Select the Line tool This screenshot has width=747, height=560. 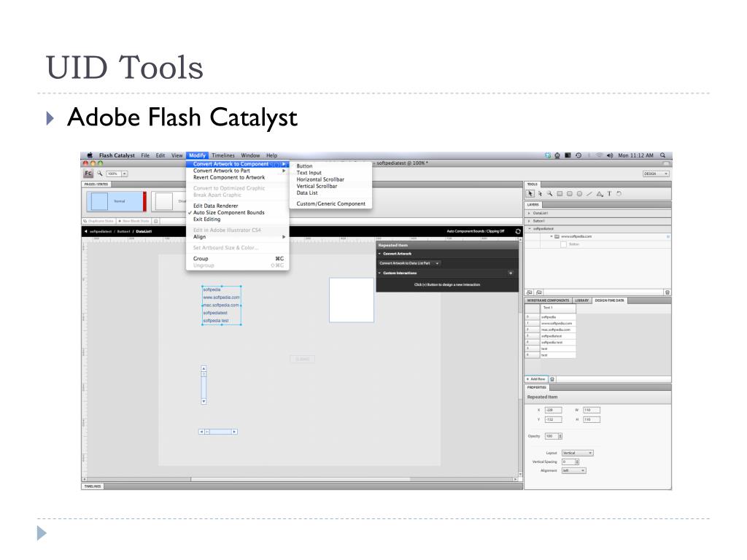click(589, 194)
